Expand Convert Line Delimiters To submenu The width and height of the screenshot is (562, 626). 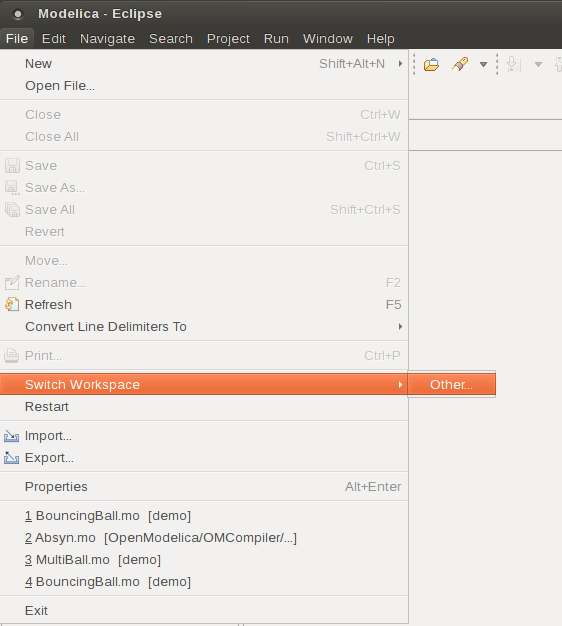pyautogui.click(x=204, y=327)
